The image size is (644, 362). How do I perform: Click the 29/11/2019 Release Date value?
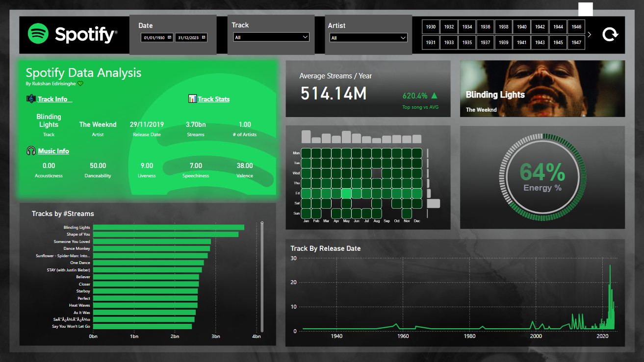click(147, 124)
